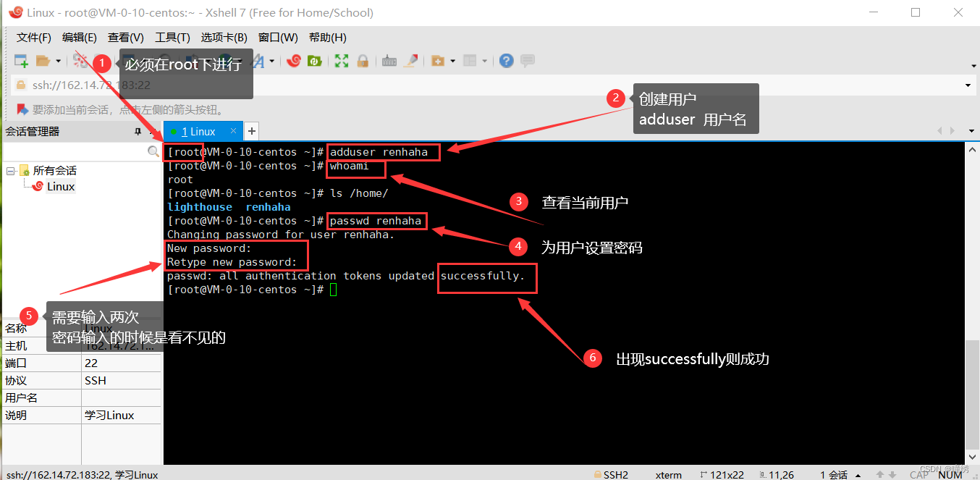Image resolution: width=980 pixels, height=480 pixels.
Task: Toggle full screen mode (green arrows icon)
Action: [340, 61]
